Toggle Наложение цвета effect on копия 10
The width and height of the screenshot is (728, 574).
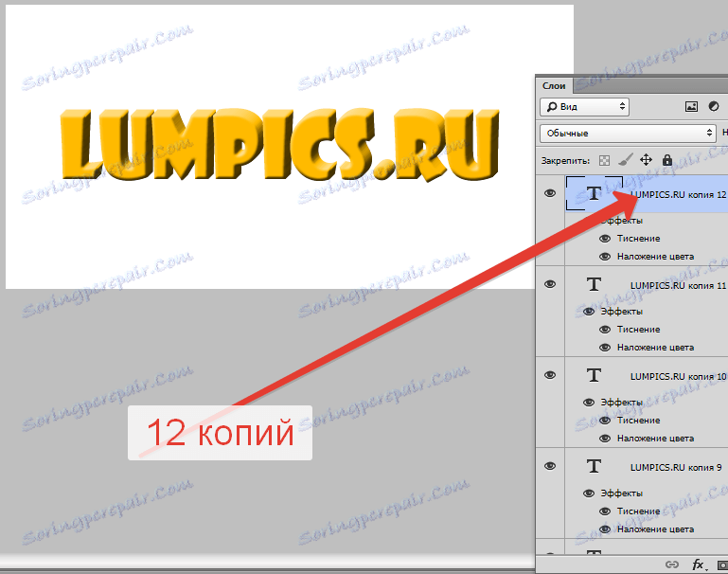[x=605, y=439]
